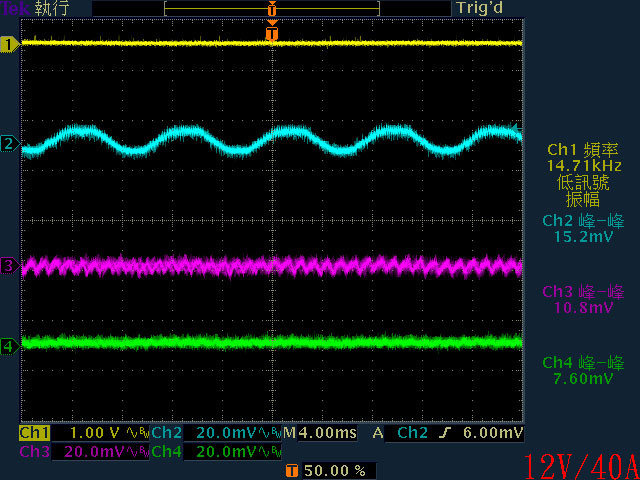
Task: Click the trigger T marker in record bar
Action: 272,8
